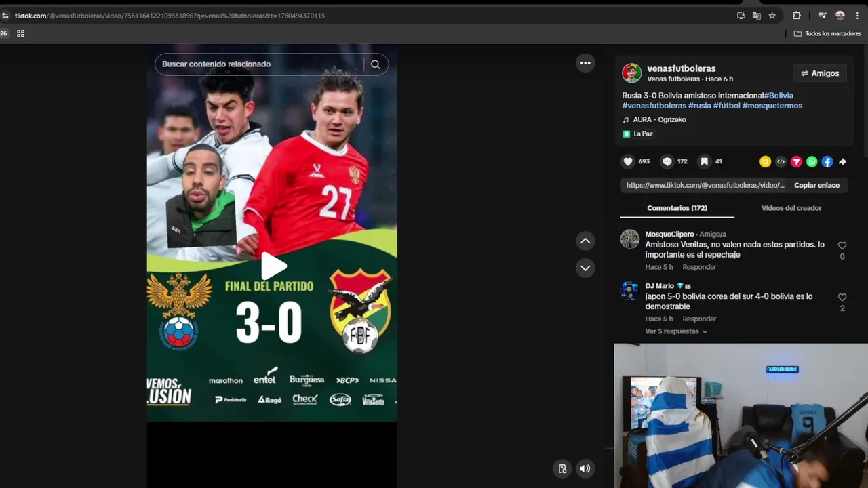Viewport: 868px width, 488px height.
Task: View site information icon in address bar
Action: 5,16
